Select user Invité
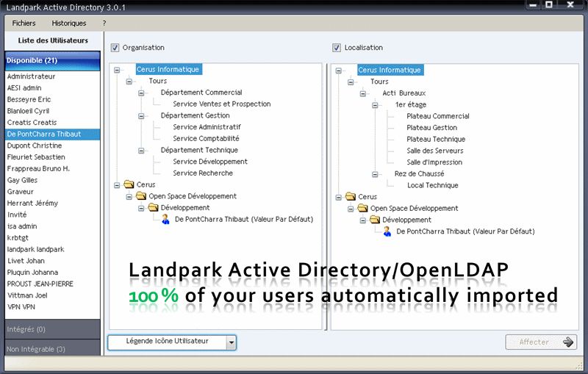The height and width of the screenshot is (374, 588). pyautogui.click(x=17, y=215)
